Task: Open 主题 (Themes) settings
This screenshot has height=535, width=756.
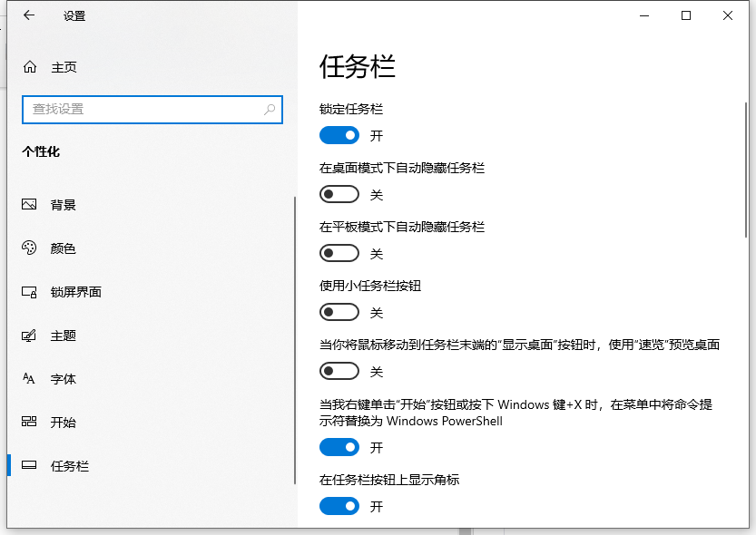Action: click(29, 336)
